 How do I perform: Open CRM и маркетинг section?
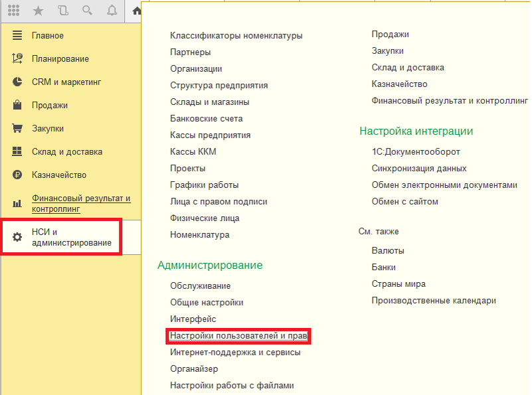click(x=66, y=82)
